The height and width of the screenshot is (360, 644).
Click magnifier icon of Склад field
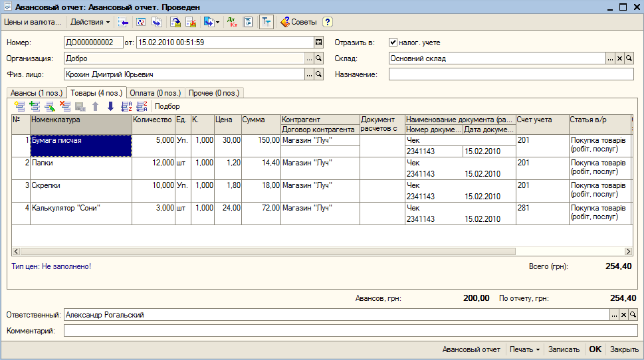click(629, 58)
